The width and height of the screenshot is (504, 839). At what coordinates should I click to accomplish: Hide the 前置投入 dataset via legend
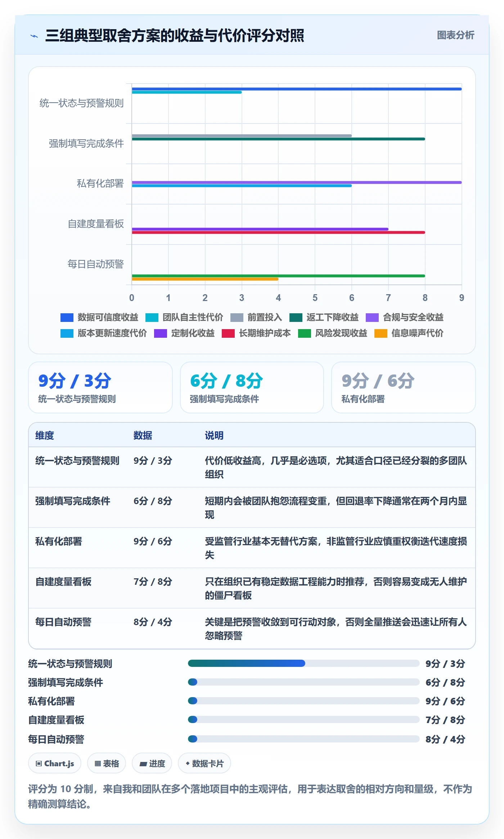point(256,317)
